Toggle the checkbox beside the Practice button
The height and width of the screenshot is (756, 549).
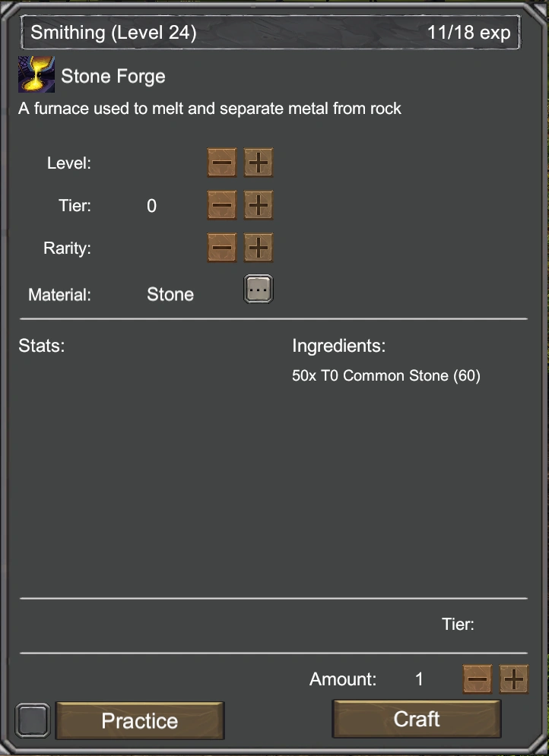pyautogui.click(x=32, y=720)
